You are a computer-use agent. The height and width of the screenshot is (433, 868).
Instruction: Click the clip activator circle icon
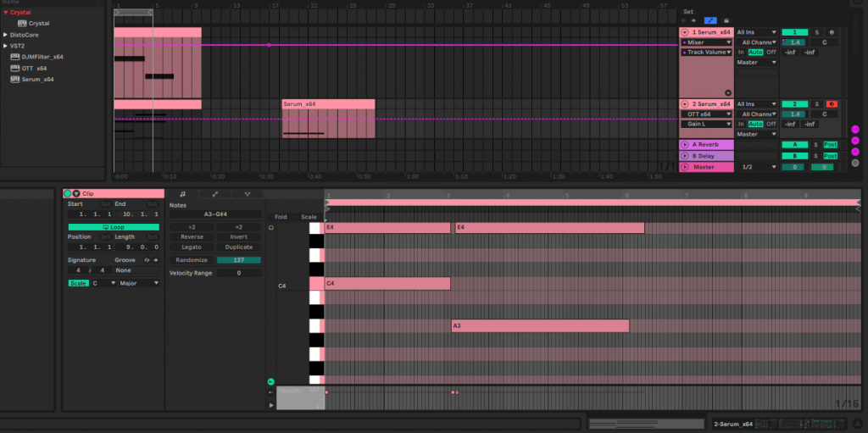coord(68,194)
